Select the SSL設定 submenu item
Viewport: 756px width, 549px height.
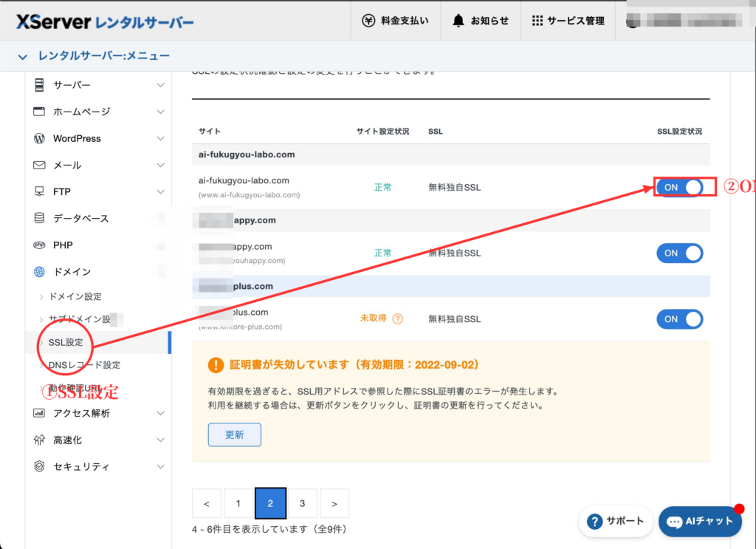click(66, 342)
